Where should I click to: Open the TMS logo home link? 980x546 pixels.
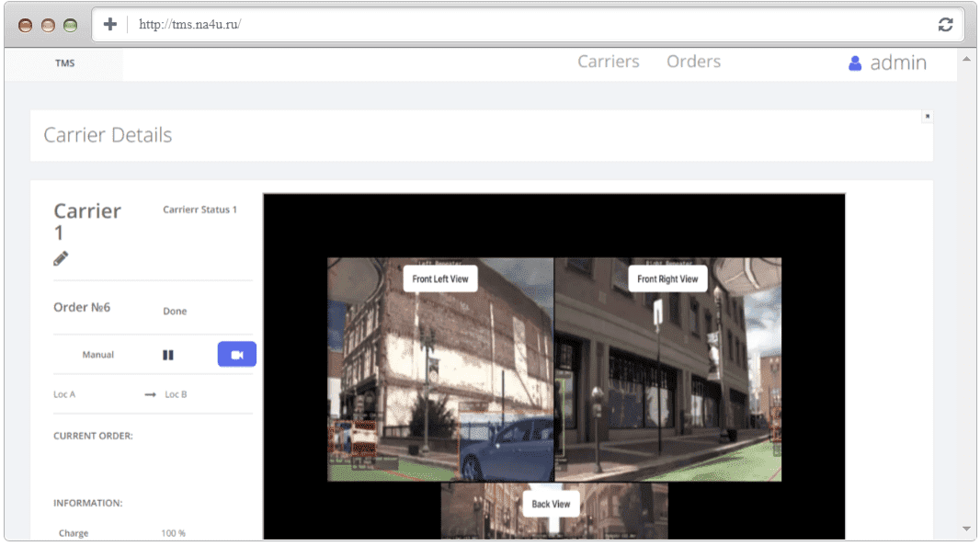click(64, 63)
